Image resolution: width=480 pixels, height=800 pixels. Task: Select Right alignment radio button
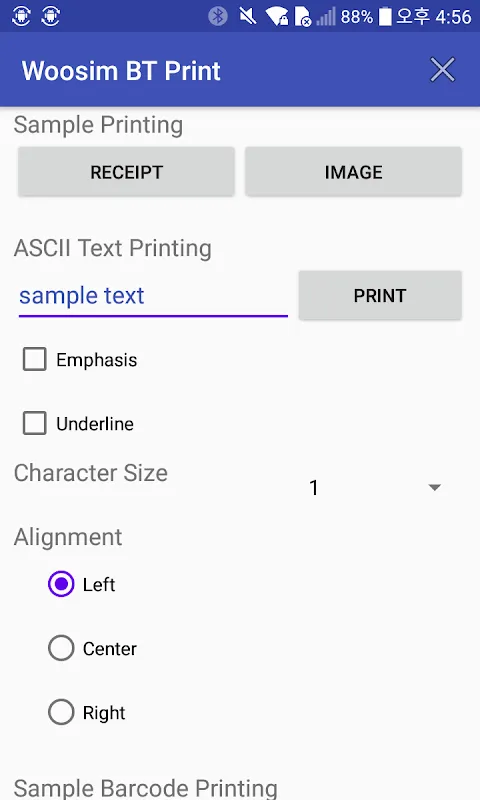61,712
